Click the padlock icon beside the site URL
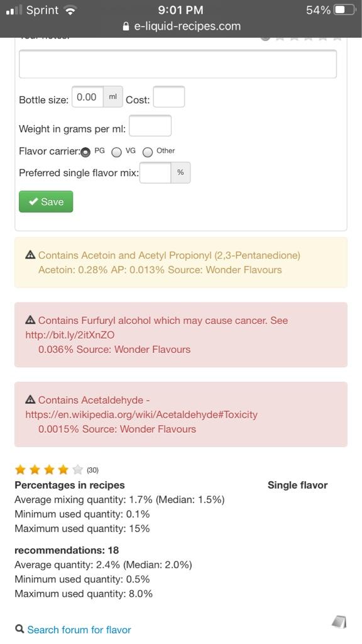The image size is (362, 644). click(x=126, y=26)
